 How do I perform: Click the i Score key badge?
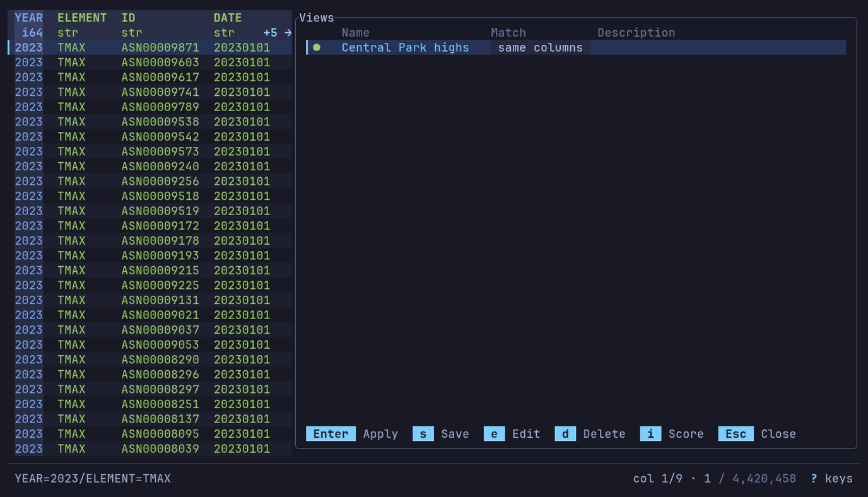(x=650, y=434)
